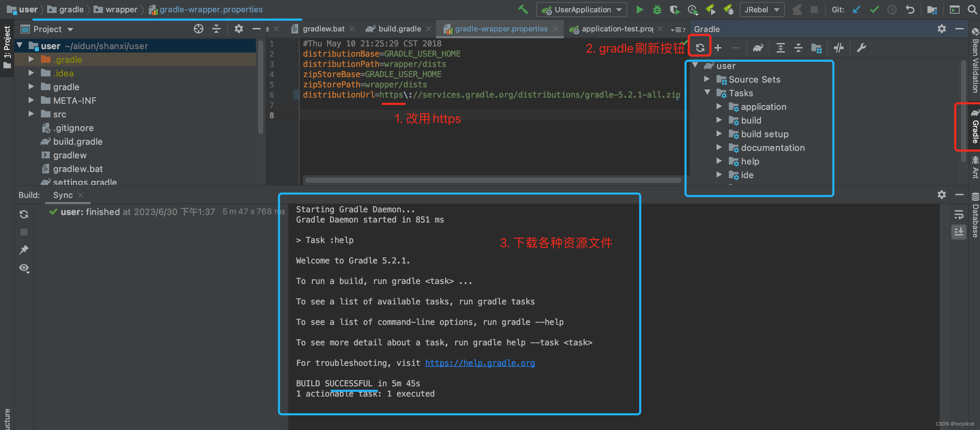
Task: Click the Execute Gradle Task elephant icon
Action: click(758, 48)
